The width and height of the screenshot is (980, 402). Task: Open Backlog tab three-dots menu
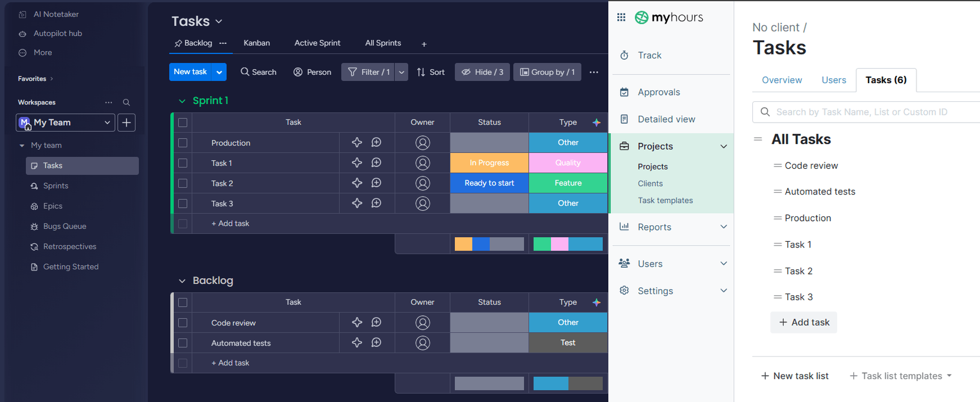[x=223, y=43]
